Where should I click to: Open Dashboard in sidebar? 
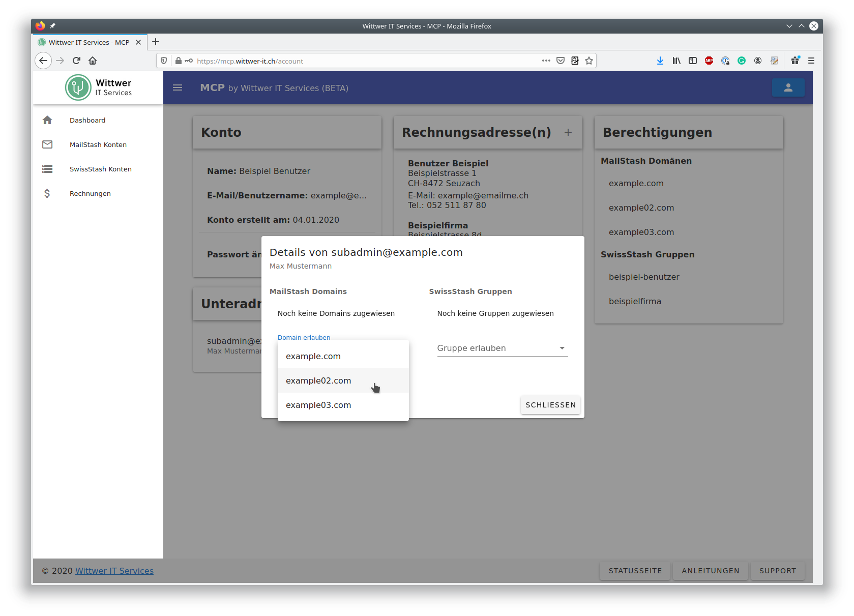coord(87,120)
